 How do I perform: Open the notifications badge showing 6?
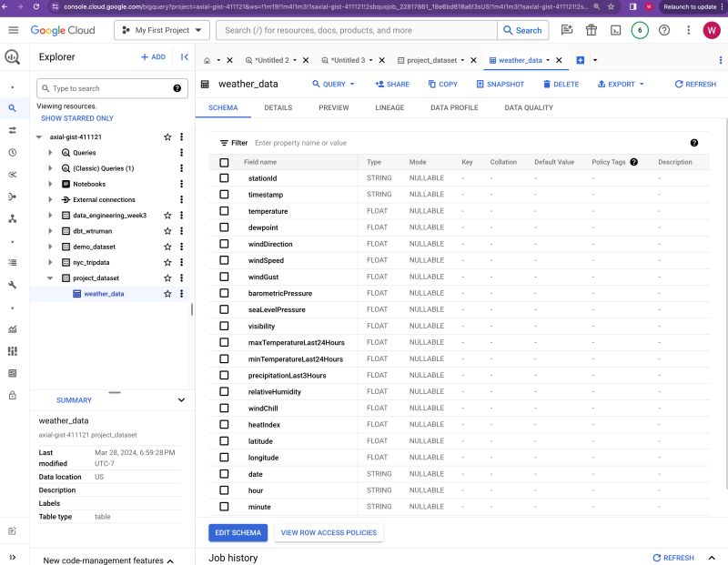coord(640,30)
